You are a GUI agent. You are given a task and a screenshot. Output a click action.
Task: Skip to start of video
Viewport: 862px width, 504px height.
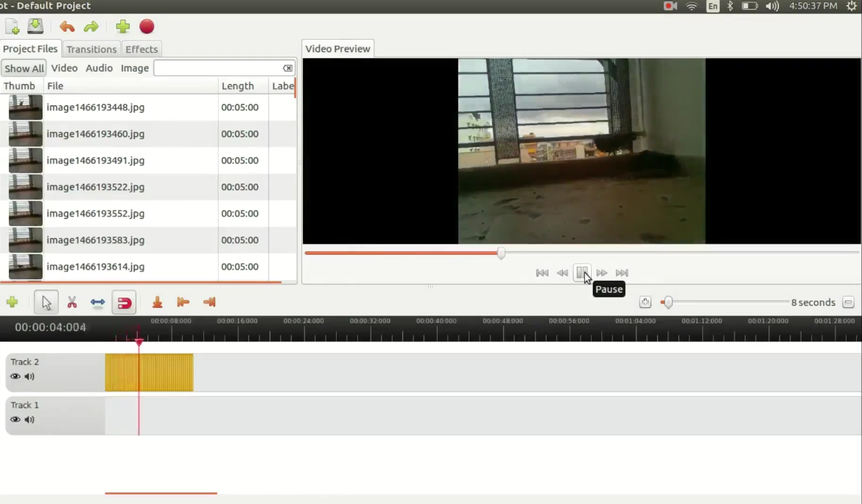[x=542, y=273]
